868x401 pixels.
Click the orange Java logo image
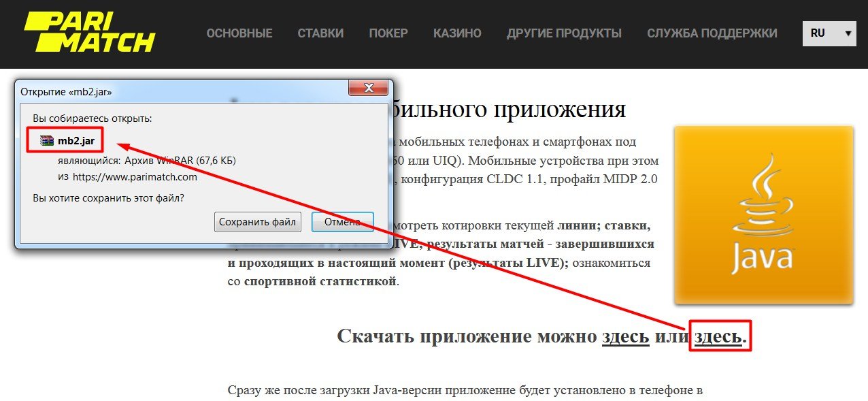763,214
